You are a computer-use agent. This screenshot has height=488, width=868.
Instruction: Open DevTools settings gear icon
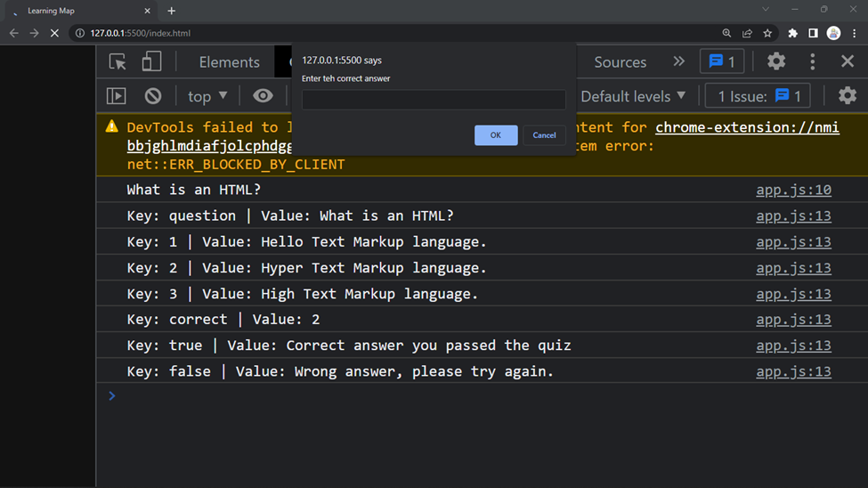coord(776,61)
